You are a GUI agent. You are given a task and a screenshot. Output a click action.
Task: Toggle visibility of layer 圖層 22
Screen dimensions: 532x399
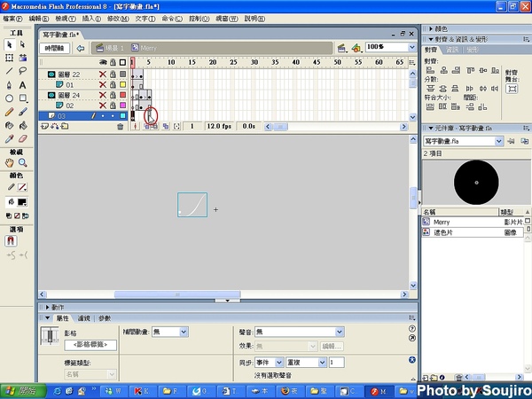click(102, 74)
